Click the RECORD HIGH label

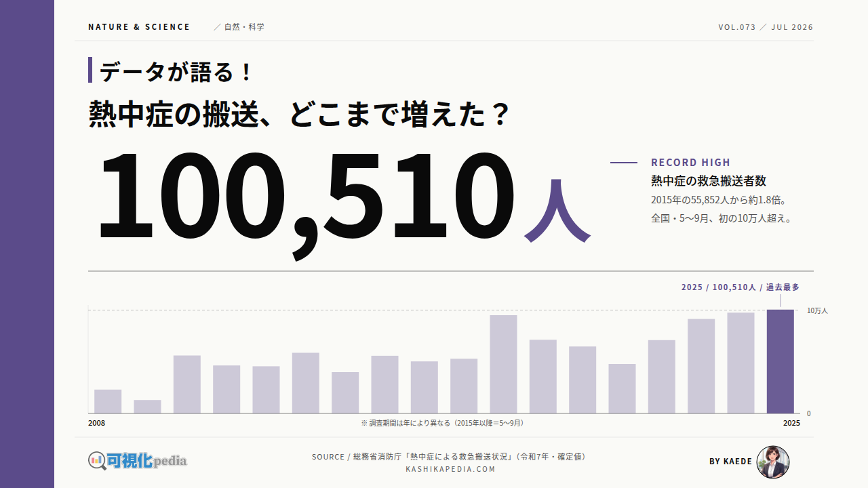point(690,163)
